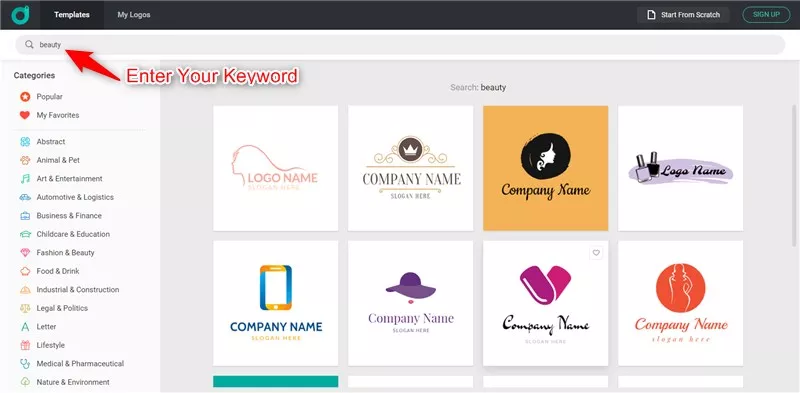Select the Legal & Politics category label

(x=62, y=308)
